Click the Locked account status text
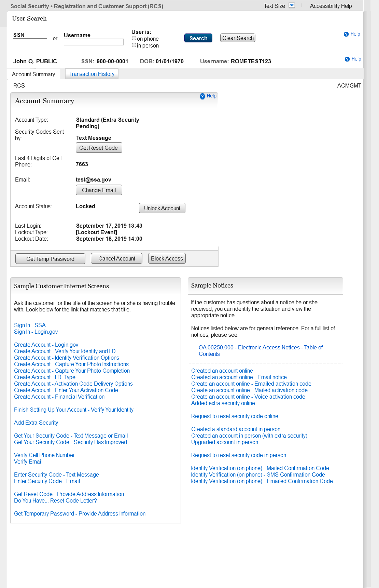Viewport: 379px width, 588px height. coord(85,206)
